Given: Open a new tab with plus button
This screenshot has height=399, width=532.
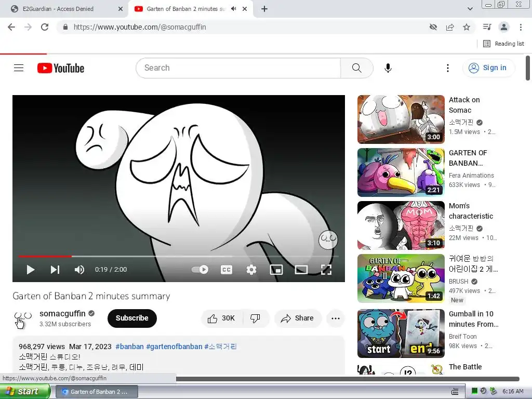Looking at the screenshot, I should tap(264, 9).
